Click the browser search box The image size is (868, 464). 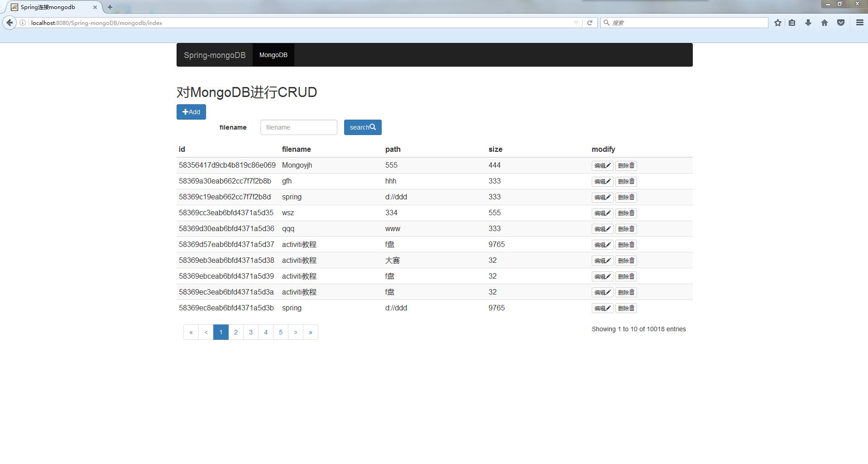tap(684, 23)
